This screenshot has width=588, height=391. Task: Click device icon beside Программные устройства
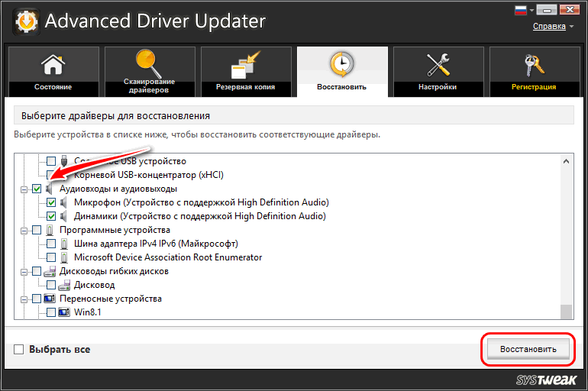coord(50,230)
